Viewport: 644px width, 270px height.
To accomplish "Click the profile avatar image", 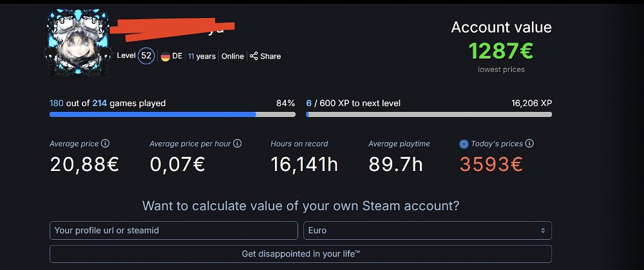I will click(78, 42).
